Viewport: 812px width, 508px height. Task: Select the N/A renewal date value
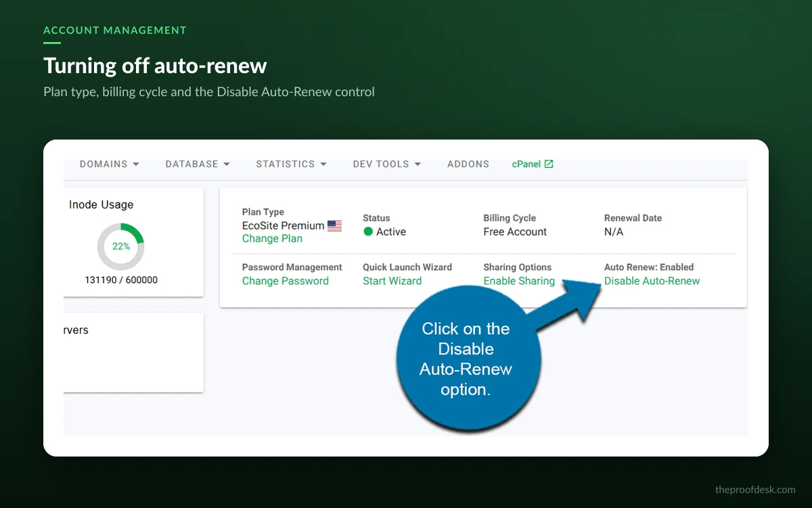[614, 232]
